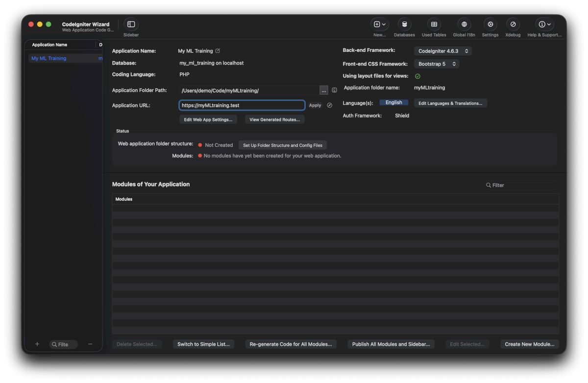Toggle using layout files for views checkmark
Image resolution: width=588 pixels, height=383 pixels.
pos(417,76)
